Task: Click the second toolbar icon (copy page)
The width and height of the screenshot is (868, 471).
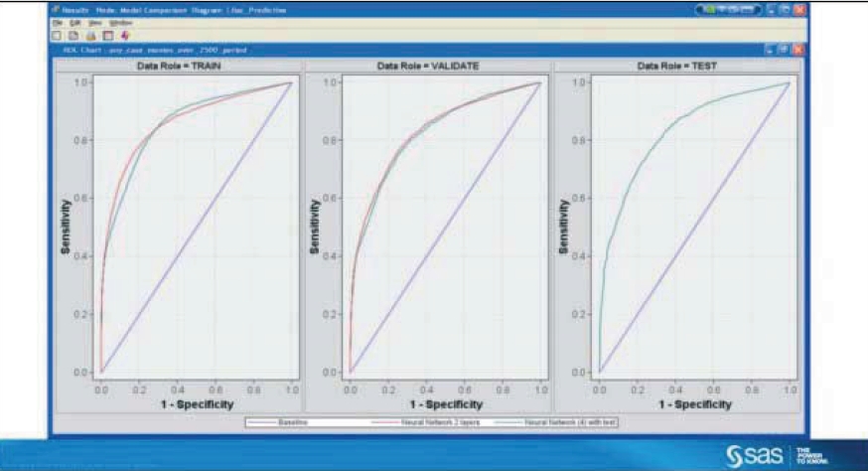Action: [x=72, y=35]
